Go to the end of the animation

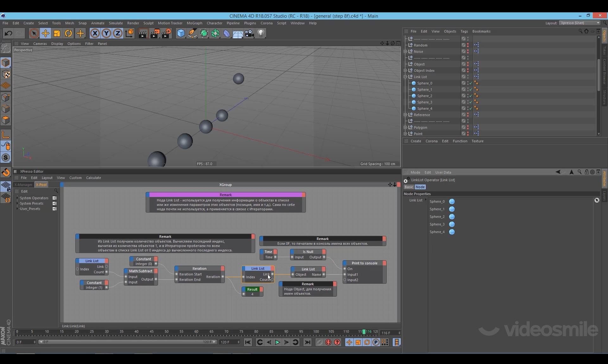307,342
